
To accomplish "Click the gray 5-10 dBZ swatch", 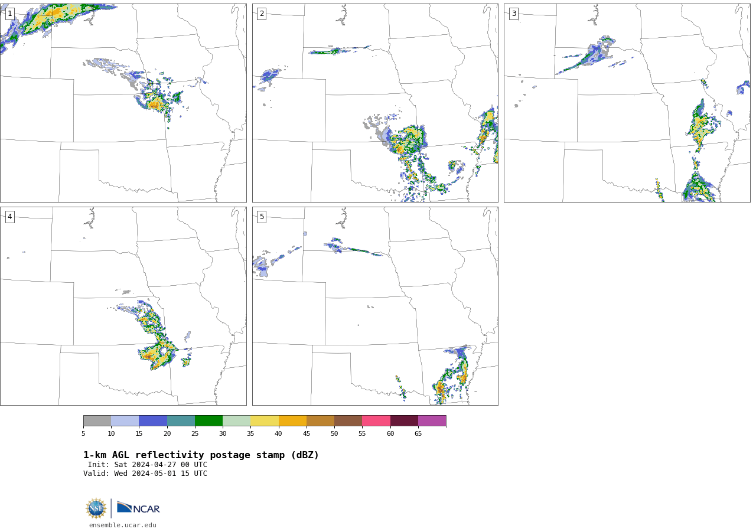I will pos(97,421).
